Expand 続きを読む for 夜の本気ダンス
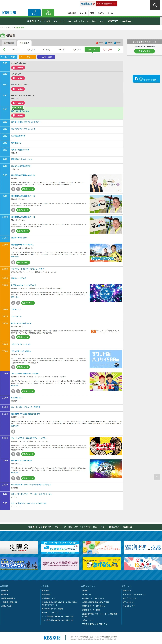 15,473
